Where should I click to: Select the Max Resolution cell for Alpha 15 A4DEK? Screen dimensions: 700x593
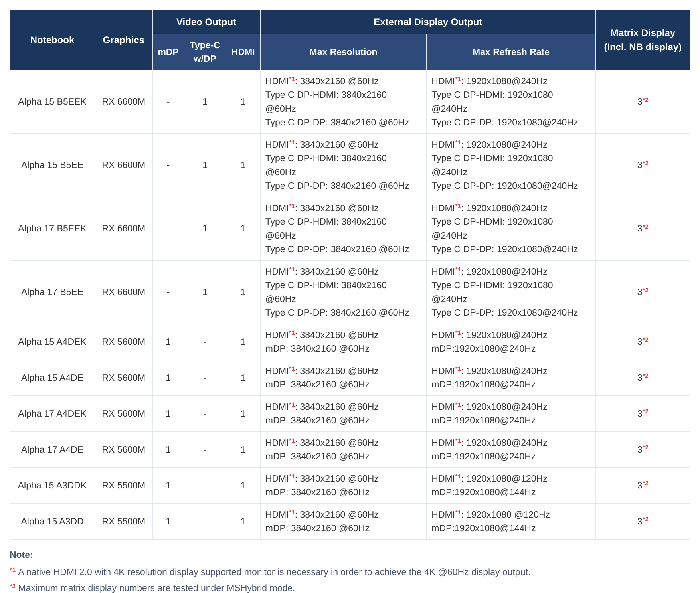click(343, 342)
